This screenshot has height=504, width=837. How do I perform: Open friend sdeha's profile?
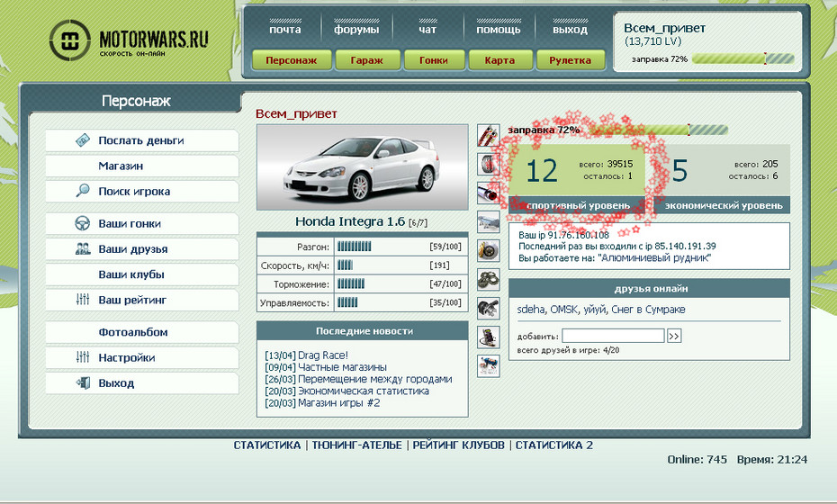coord(531,310)
